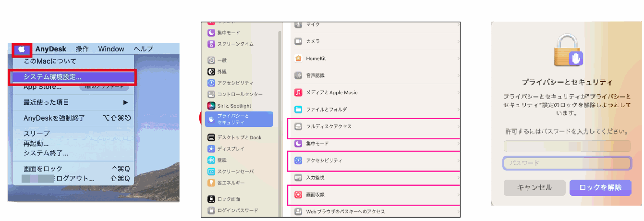The image size is (644, 221).
Task: Expand the Webブラウザのパスキーへのアクセス row chevron
Action: pyautogui.click(x=458, y=211)
